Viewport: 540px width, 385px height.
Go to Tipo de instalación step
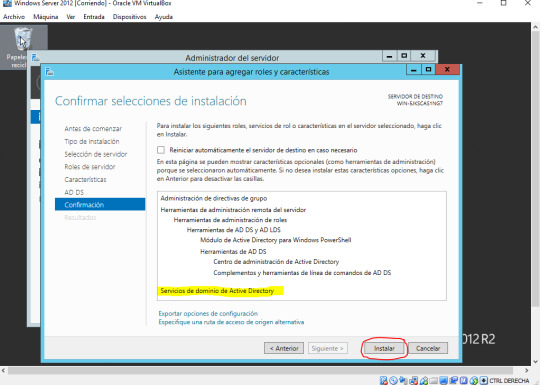click(x=92, y=141)
